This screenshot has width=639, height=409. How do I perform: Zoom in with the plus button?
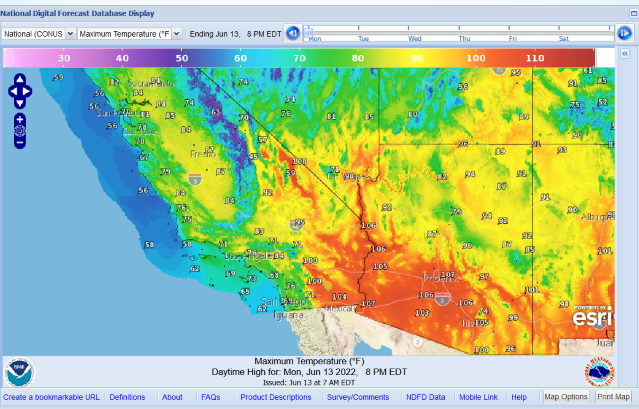tap(20, 119)
